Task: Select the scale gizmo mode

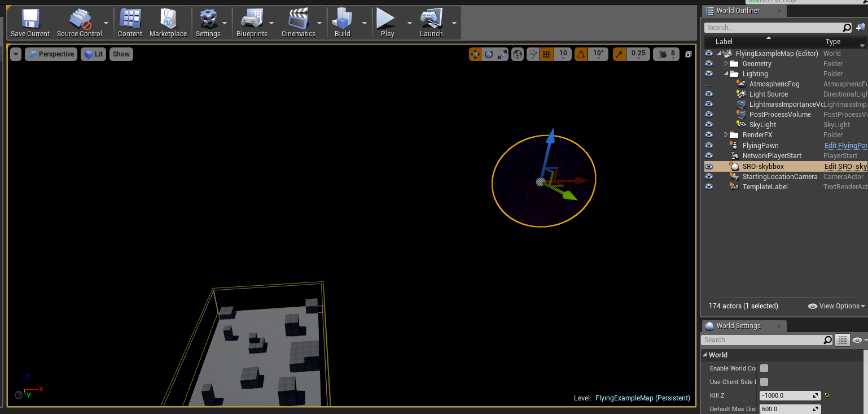Action: click(x=502, y=54)
